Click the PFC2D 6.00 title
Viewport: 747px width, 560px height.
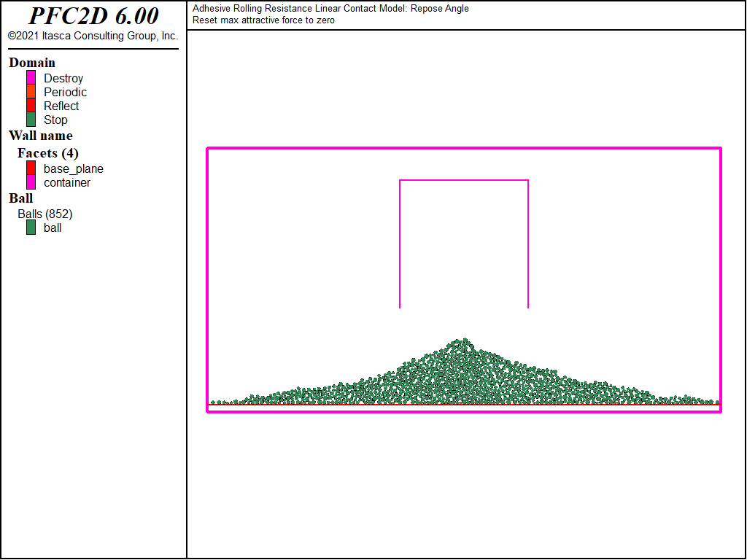(x=93, y=16)
